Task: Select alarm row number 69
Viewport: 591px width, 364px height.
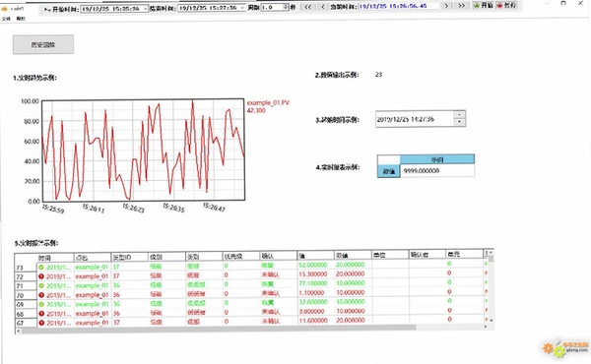Action: (x=26, y=305)
